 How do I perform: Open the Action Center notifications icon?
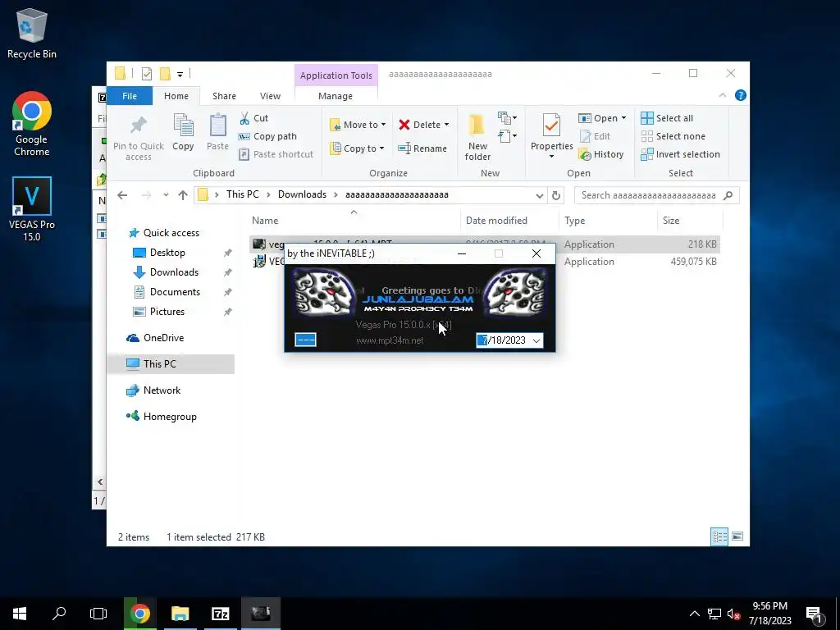814,614
